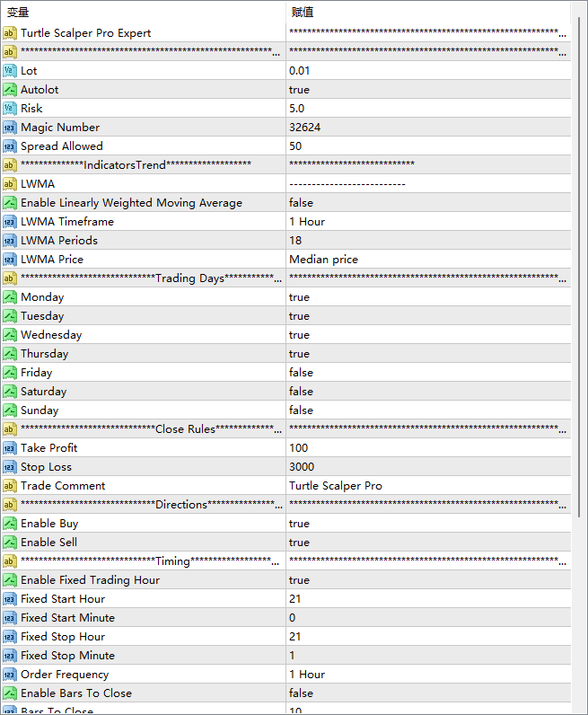Click the 赋值 column header
This screenshot has width=588, height=715.
[428, 13]
